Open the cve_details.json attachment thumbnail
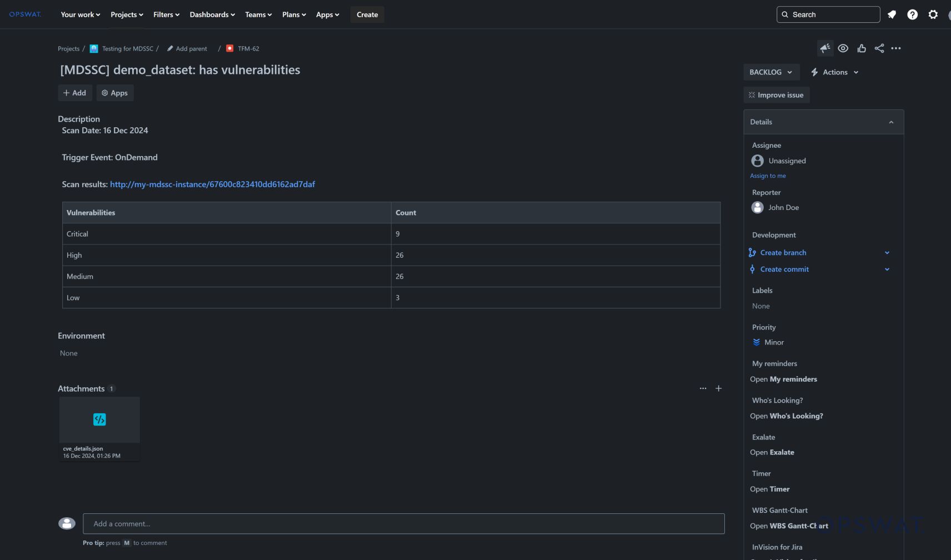The height and width of the screenshot is (560, 951). pyautogui.click(x=99, y=420)
